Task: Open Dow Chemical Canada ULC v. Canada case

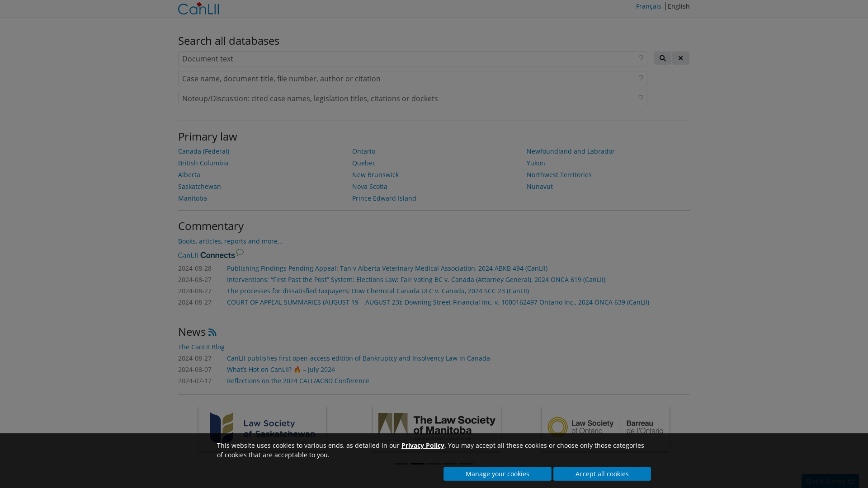Action: coord(440,291)
